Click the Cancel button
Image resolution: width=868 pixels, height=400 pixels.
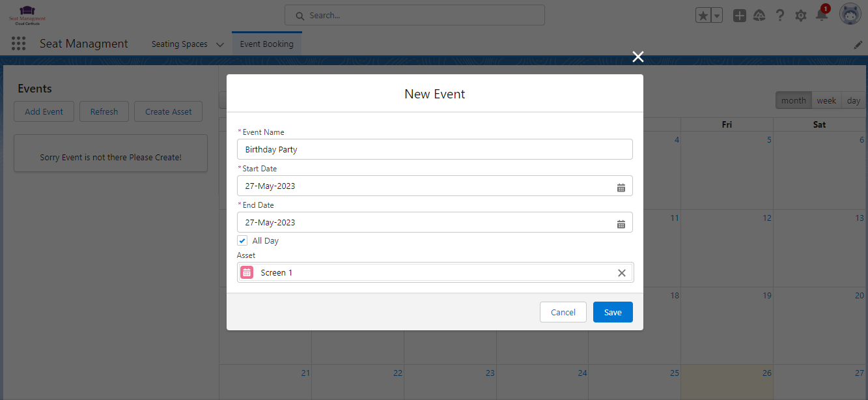563,312
